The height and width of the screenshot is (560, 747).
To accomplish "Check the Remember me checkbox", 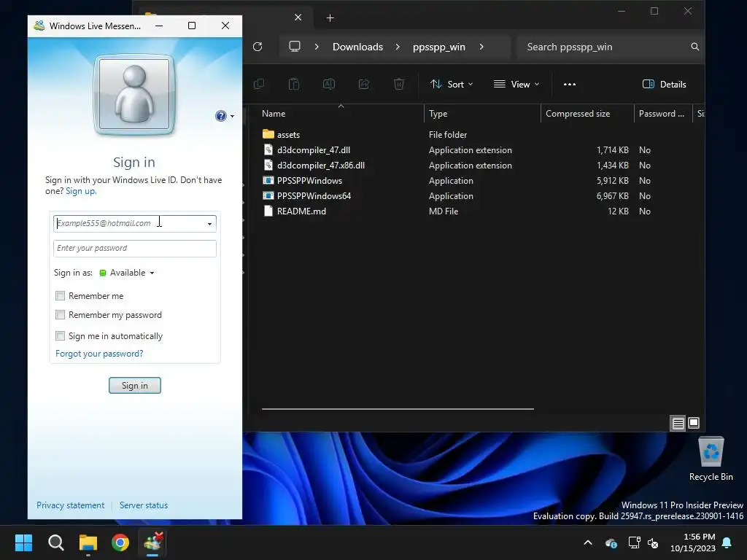I will coord(60,296).
